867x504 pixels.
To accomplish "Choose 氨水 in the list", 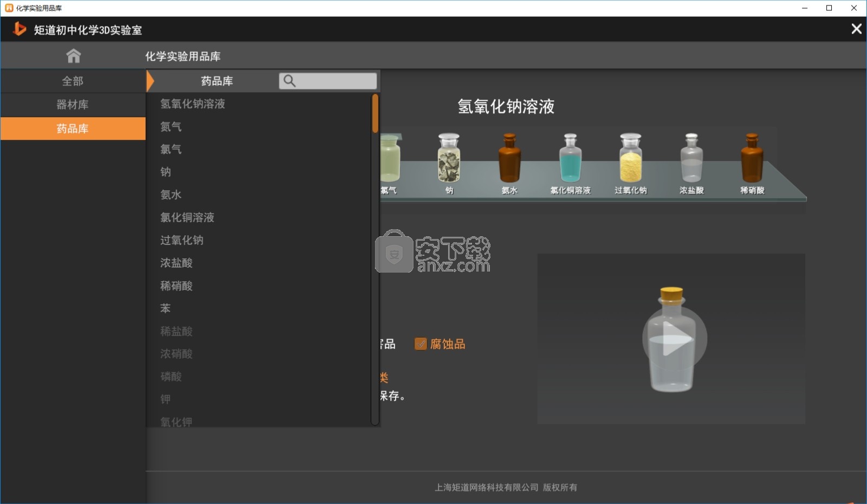I will click(171, 195).
